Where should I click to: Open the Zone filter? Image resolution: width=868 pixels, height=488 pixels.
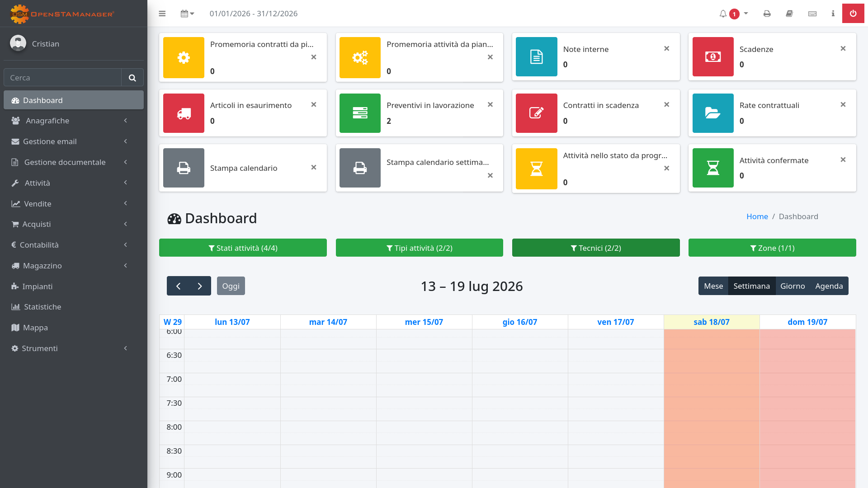coord(772,248)
